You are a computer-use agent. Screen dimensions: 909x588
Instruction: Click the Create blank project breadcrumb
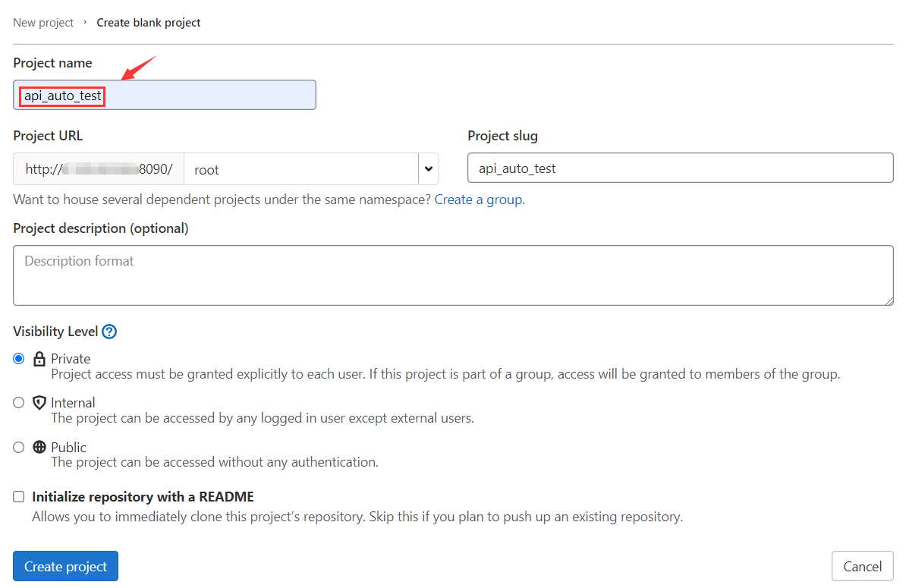tap(149, 23)
